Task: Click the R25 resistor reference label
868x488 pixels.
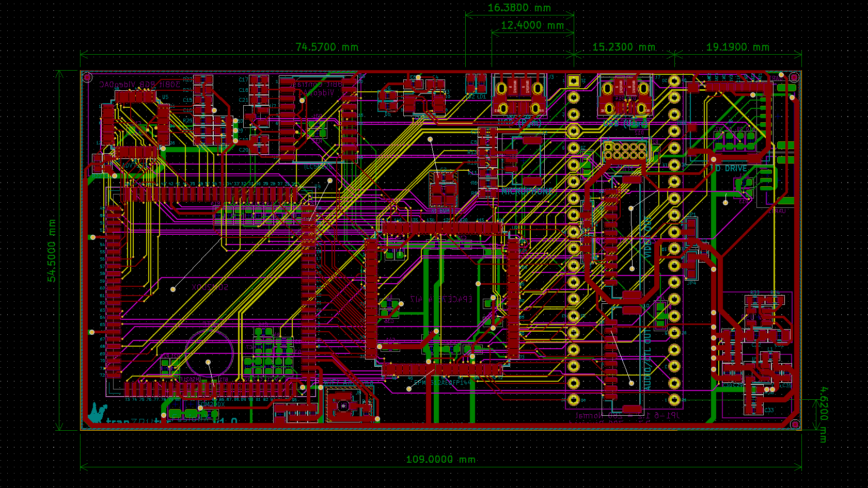Action: click(187, 121)
